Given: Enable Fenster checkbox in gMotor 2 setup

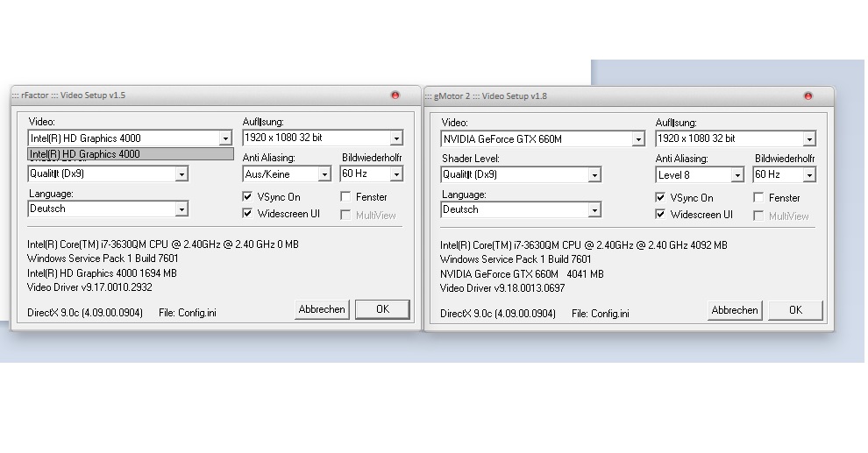Looking at the screenshot, I should point(759,198).
